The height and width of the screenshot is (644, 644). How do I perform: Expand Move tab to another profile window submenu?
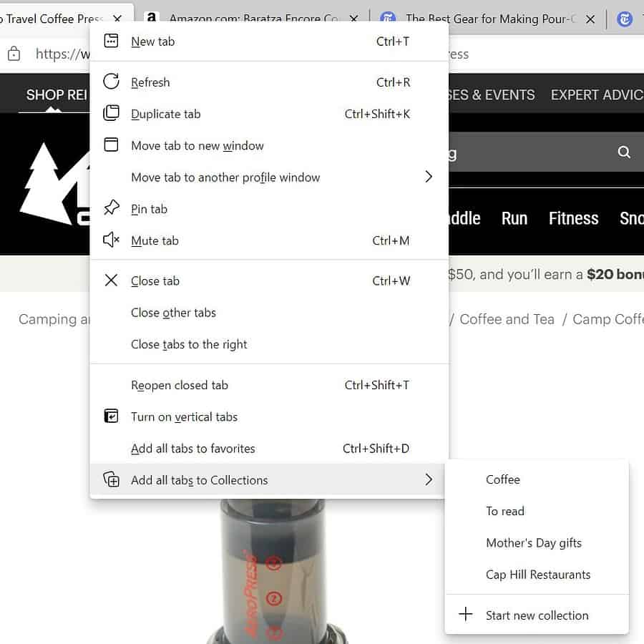click(428, 177)
